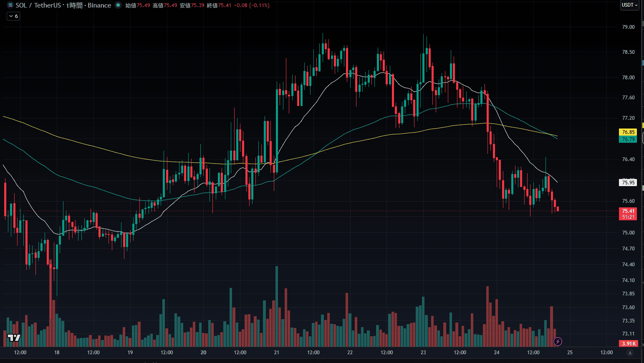Click the 12:00 label between dates 20 and 21
The height and width of the screenshot is (363, 644).
(240, 353)
